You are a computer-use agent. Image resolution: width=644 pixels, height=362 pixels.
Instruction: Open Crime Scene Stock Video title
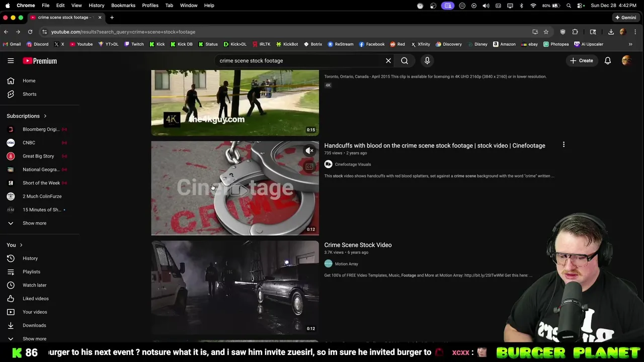click(x=358, y=245)
